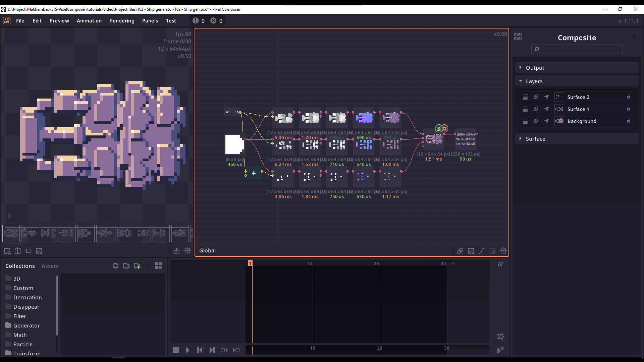Toggle visibility of Surface 2 layer
This screenshot has height=362, width=644.
(x=536, y=97)
